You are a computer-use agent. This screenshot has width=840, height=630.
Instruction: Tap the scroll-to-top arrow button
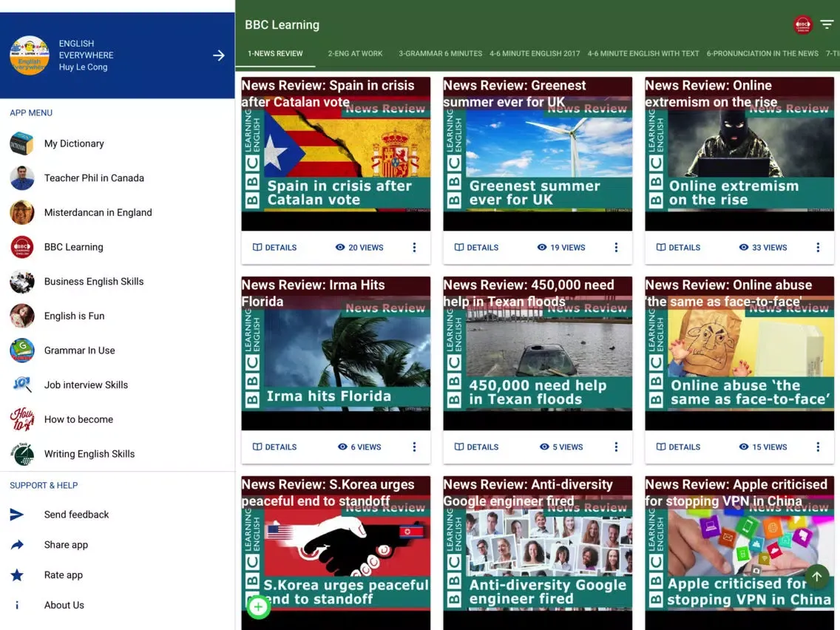click(x=816, y=577)
